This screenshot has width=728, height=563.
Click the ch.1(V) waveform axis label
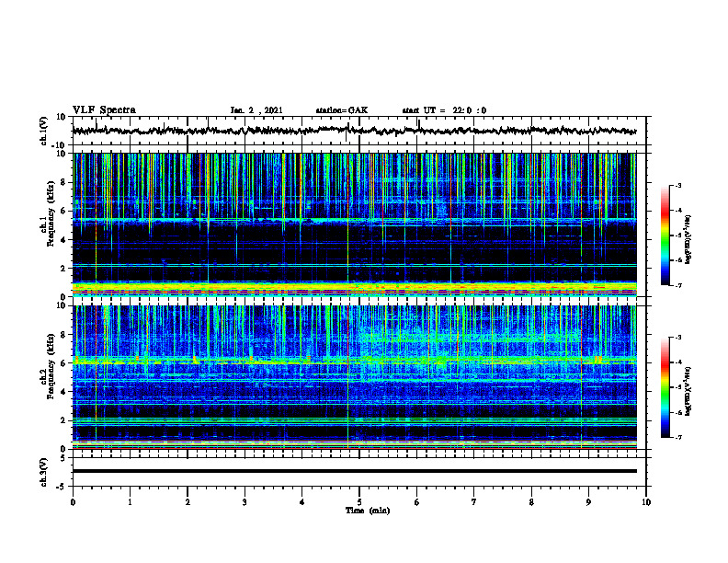pyautogui.click(x=44, y=131)
